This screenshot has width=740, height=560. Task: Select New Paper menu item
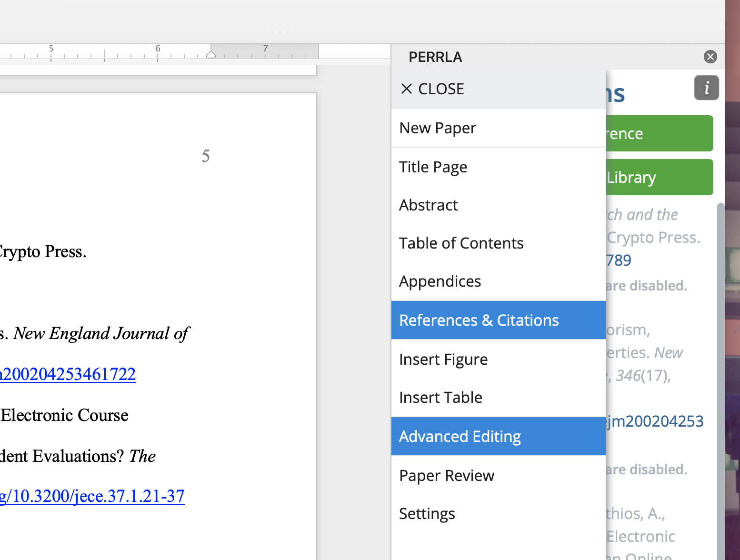tap(498, 128)
